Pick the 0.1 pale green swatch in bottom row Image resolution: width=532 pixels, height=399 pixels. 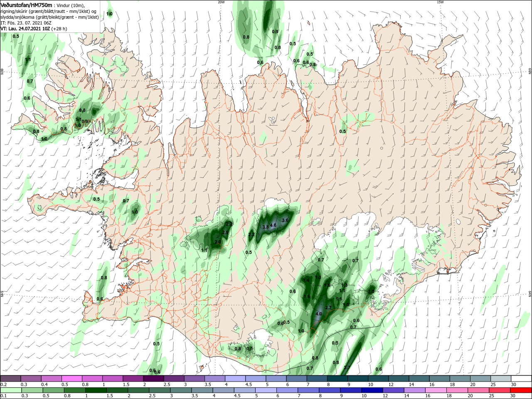click(x=11, y=390)
